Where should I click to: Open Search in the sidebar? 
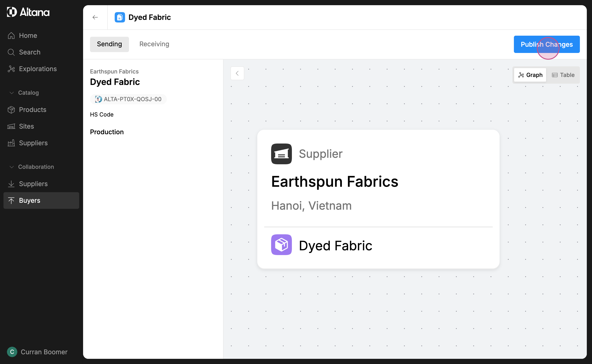[29, 52]
